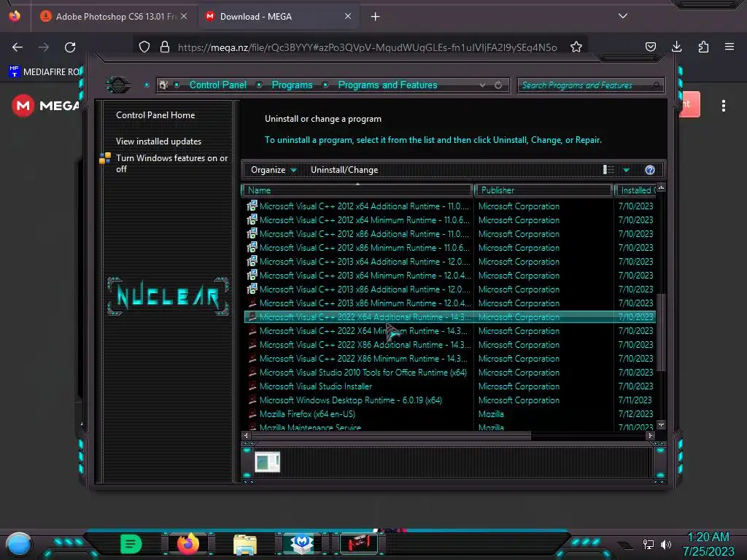This screenshot has width=747, height=560.
Task: Click the MEGA logo
Action: pyautogui.click(x=45, y=105)
